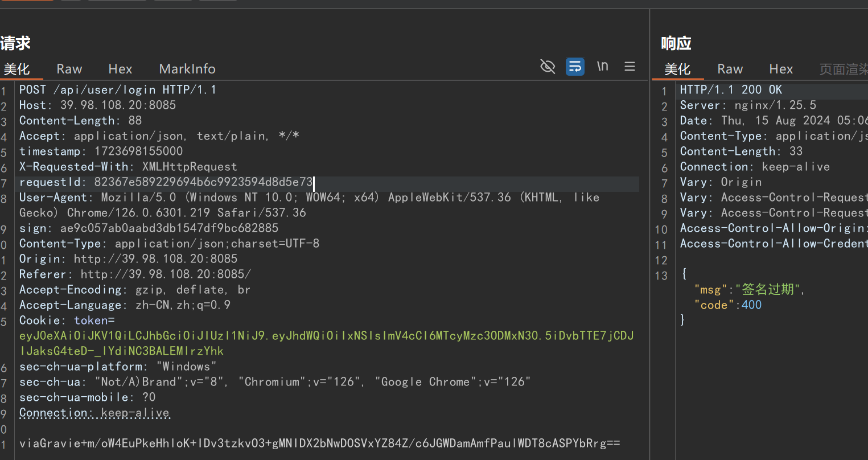This screenshot has width=868, height=460.
Task: Switch to the response Raw tab
Action: (x=730, y=69)
